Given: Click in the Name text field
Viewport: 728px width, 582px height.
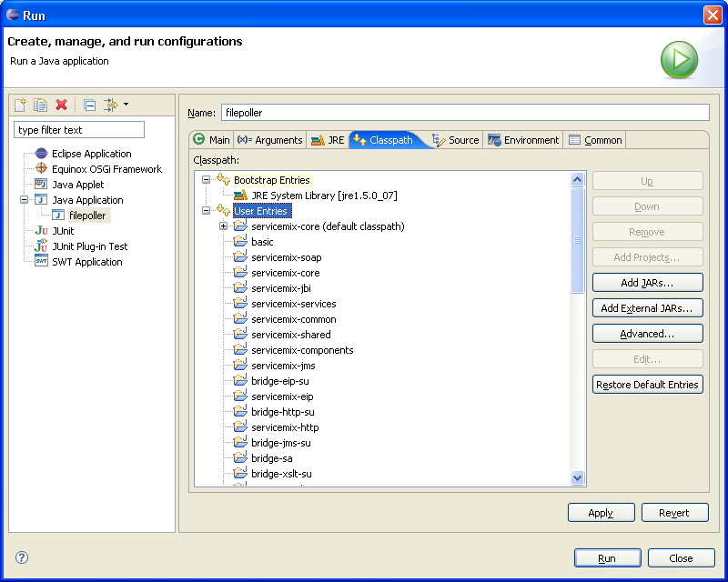Looking at the screenshot, I should 463,113.
